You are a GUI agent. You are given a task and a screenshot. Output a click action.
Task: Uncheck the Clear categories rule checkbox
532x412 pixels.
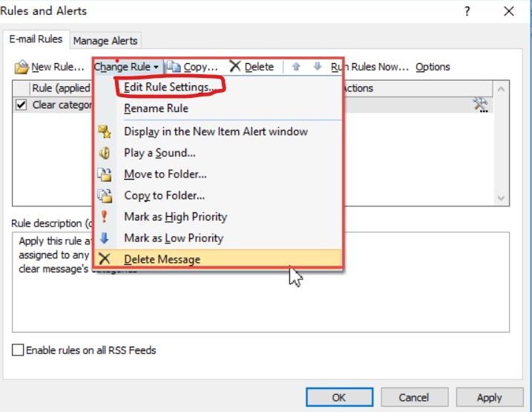click(x=21, y=105)
